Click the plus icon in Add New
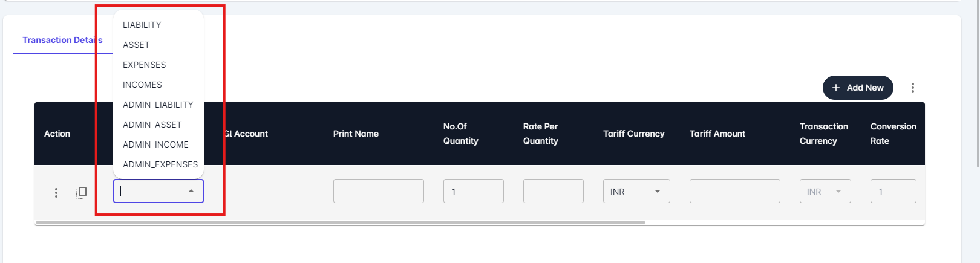Viewport: 980px width, 263px height. point(836,88)
